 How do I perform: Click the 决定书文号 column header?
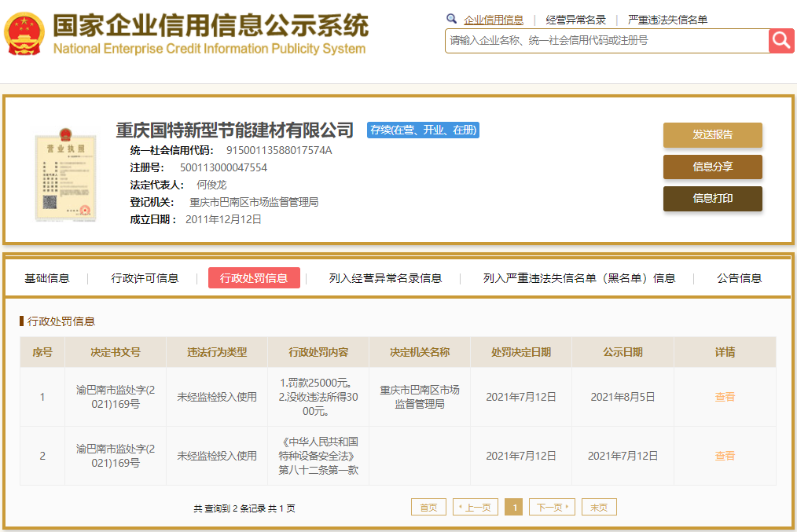[116, 352]
